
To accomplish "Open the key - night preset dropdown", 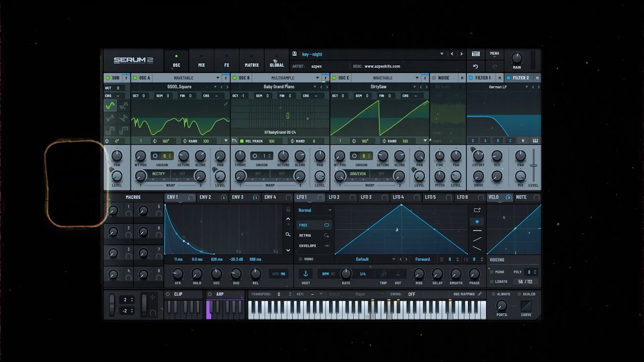I will [441, 54].
